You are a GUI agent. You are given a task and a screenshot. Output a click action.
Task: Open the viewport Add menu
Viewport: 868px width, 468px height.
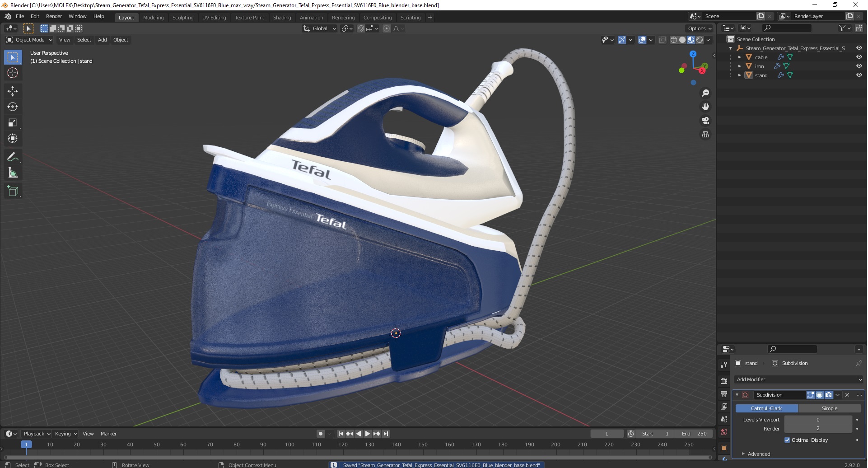pos(103,40)
